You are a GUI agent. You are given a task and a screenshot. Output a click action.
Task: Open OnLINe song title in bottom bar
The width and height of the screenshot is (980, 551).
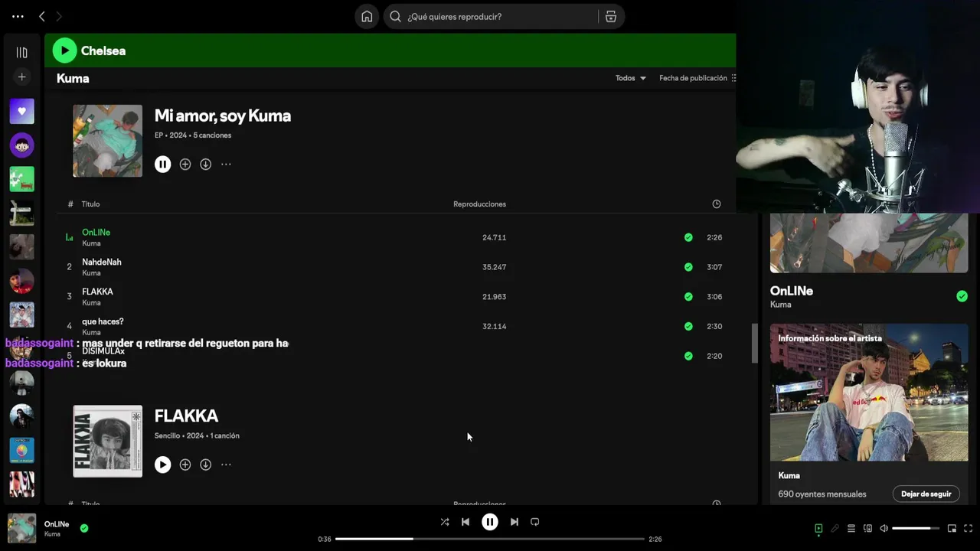[x=57, y=524]
